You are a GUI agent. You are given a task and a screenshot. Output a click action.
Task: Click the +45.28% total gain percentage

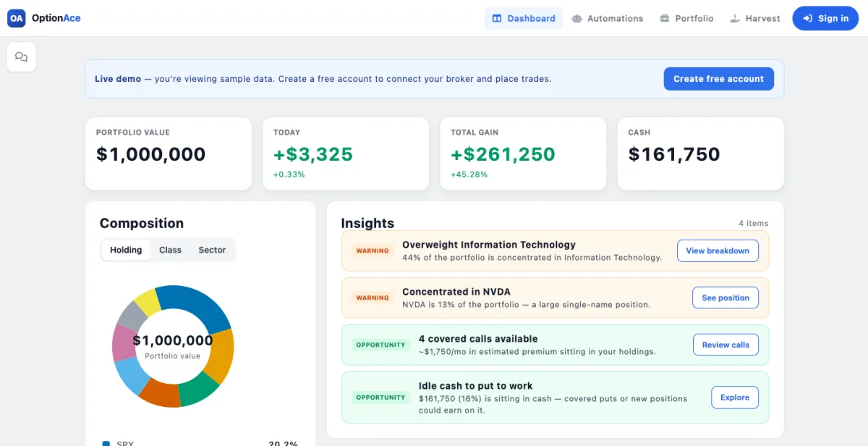pos(469,174)
